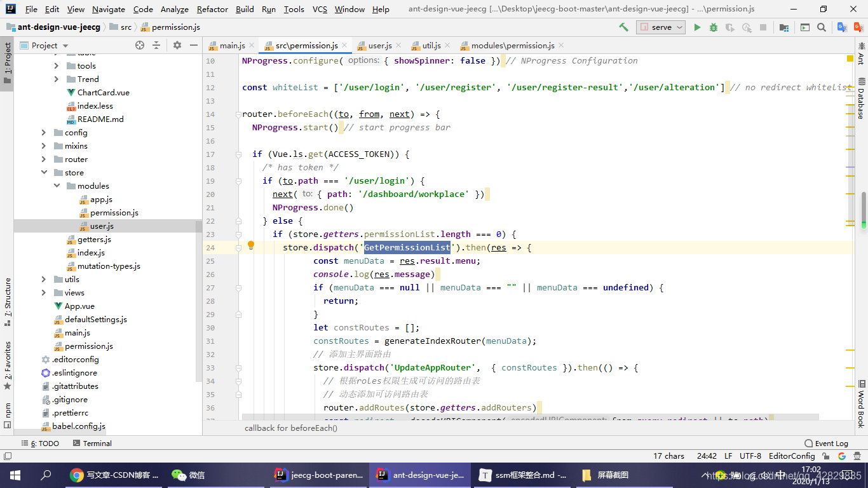This screenshot has width=868, height=488.
Task: Click the Google G icon in status bar
Action: tap(841, 456)
